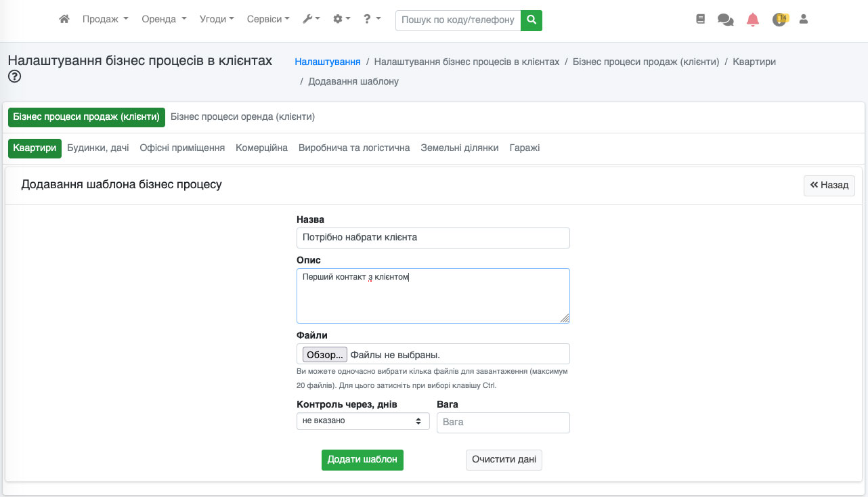Open the Сервіси menu

tap(268, 20)
